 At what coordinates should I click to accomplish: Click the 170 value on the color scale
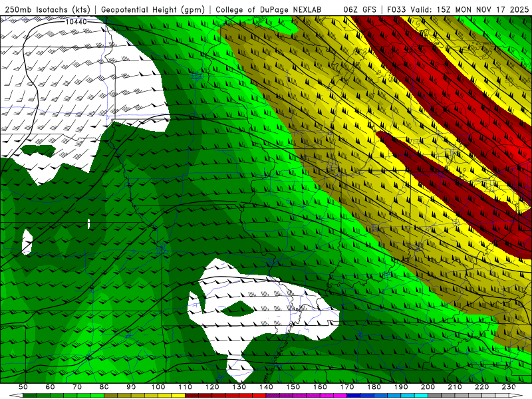(347, 387)
